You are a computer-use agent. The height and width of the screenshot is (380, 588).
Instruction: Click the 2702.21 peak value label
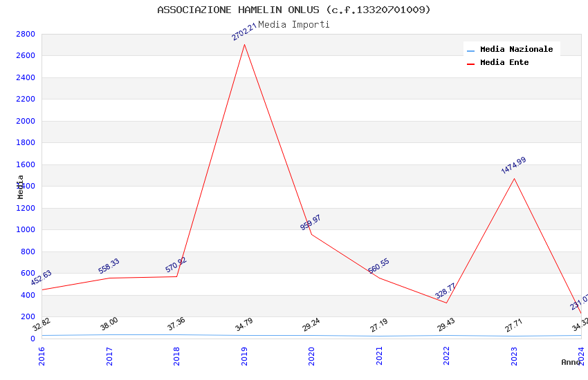(244, 32)
